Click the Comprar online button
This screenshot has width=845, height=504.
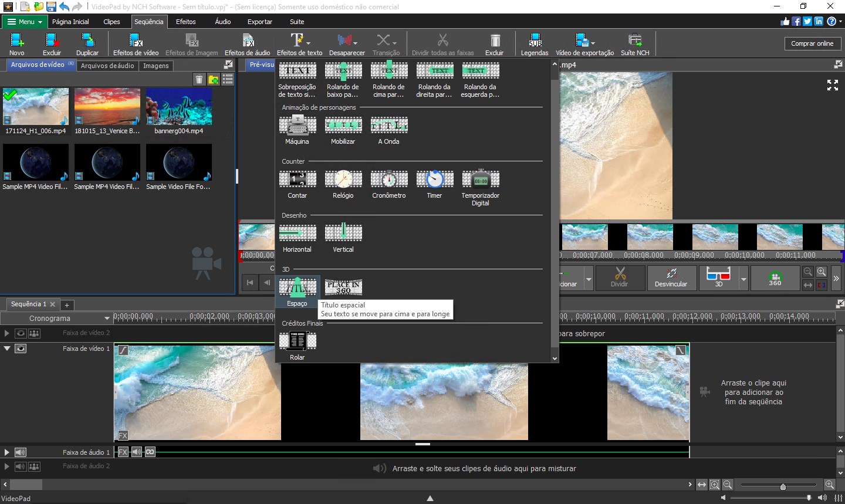click(812, 43)
